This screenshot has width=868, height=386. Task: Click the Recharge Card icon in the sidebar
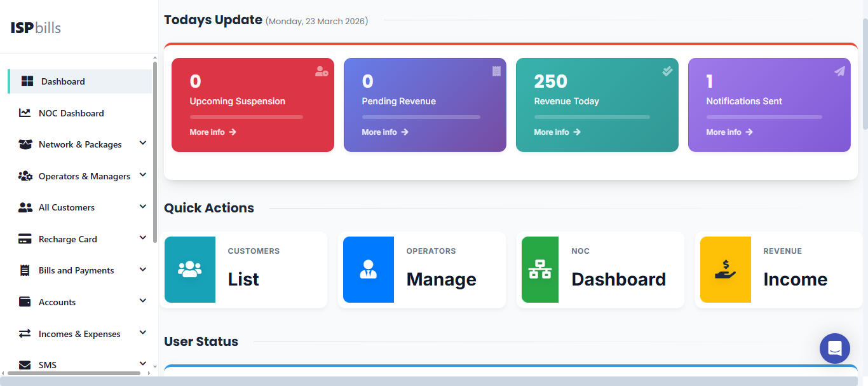click(x=25, y=238)
